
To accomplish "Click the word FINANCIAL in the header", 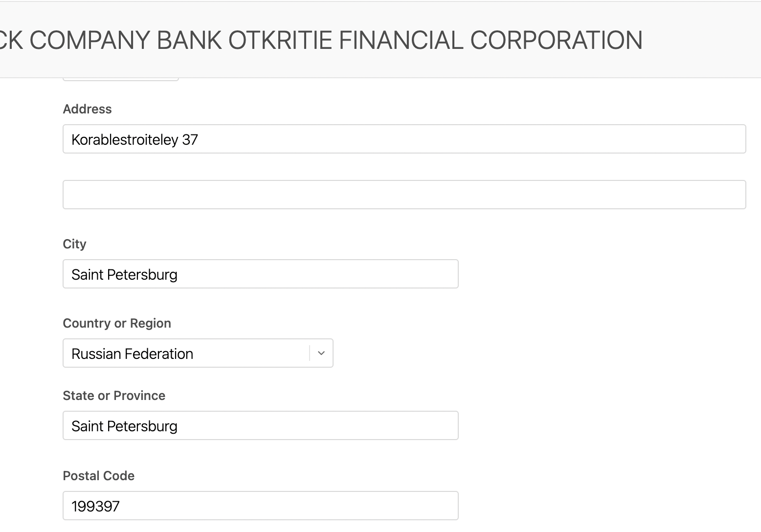I will [x=401, y=40].
